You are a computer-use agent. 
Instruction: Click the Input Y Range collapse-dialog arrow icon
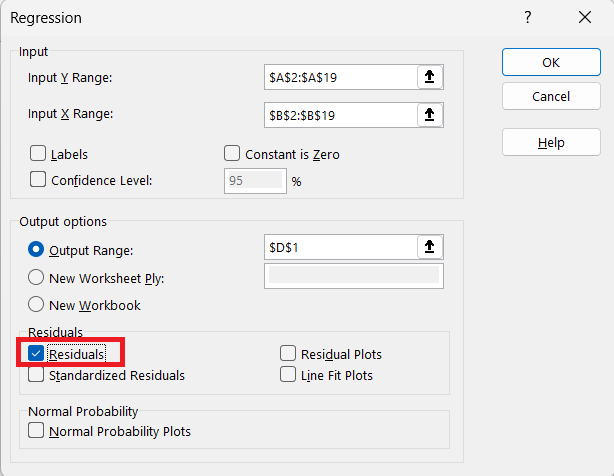(x=430, y=77)
